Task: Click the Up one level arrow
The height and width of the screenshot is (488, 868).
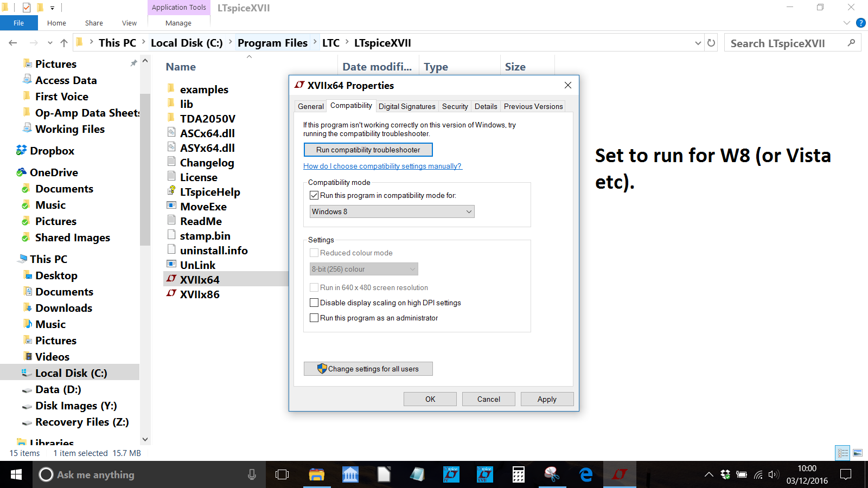Action: [64, 43]
